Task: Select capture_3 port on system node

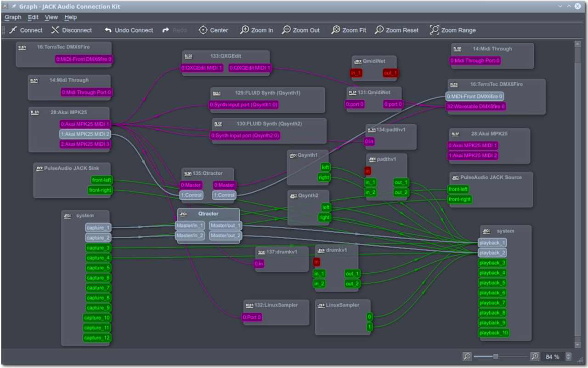Action: [x=98, y=248]
